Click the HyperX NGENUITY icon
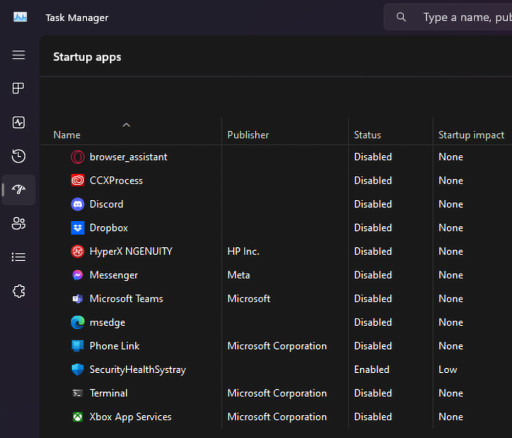Viewport: 512px width, 438px height. [78, 251]
